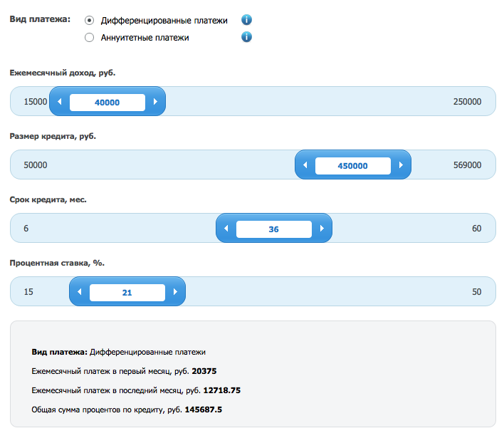Open info icon for Аннуитетные платежи
The height and width of the screenshot is (443, 504).
point(246,37)
